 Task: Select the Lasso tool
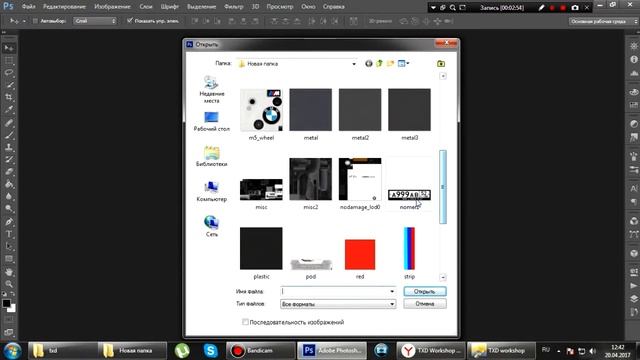point(9,73)
